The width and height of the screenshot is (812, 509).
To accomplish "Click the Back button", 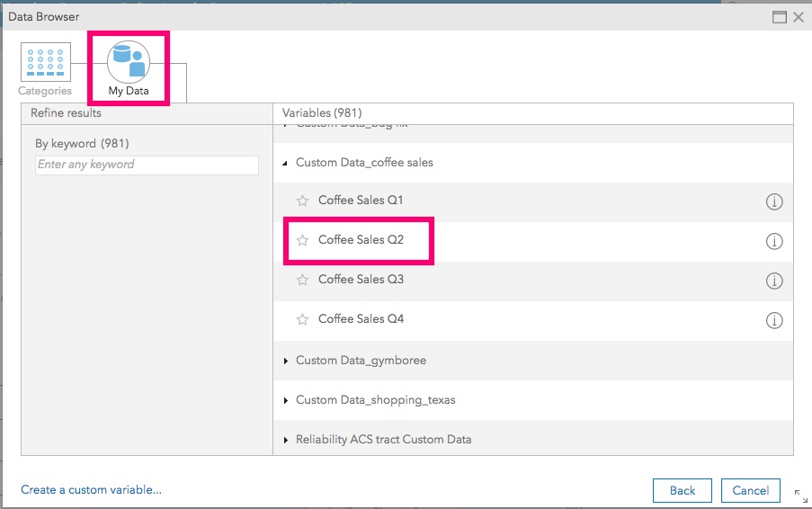I will tap(683, 490).
